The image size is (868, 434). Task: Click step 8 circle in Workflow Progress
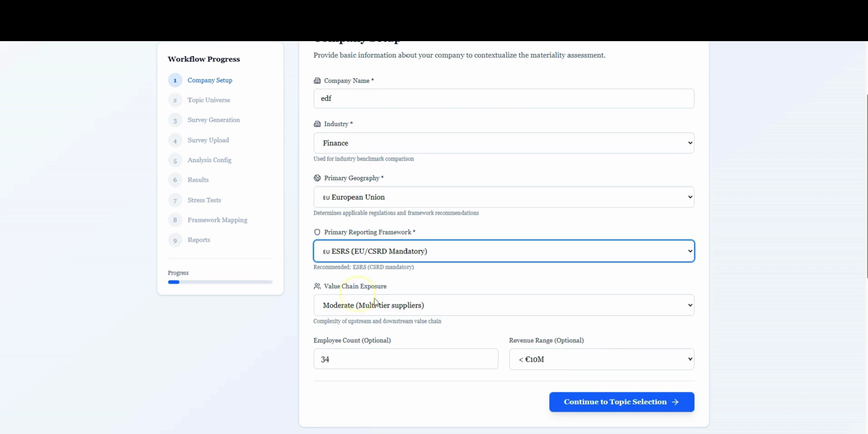[175, 220]
